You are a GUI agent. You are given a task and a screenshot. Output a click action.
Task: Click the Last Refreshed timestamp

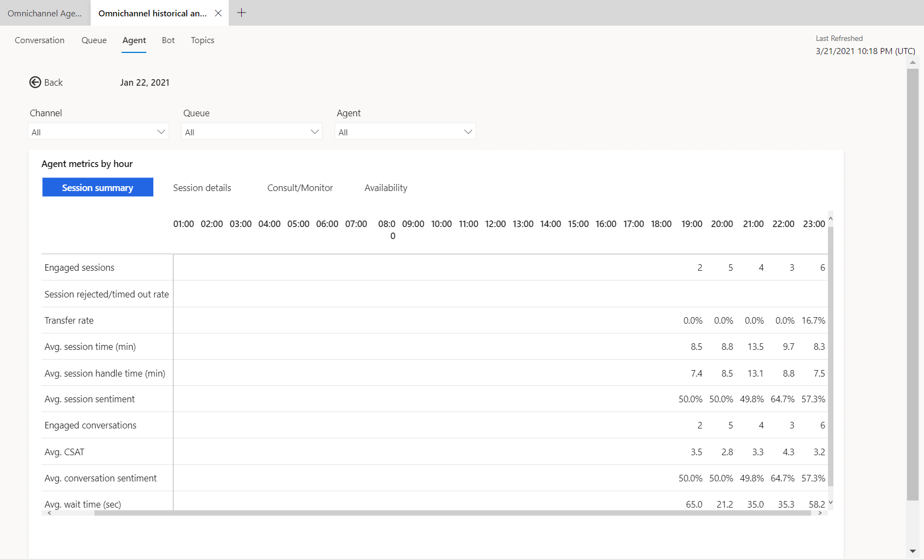coord(866,51)
